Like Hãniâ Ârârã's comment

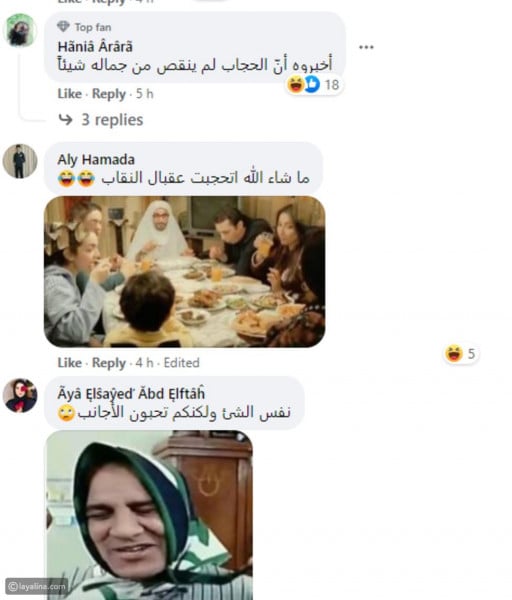(x=70, y=94)
